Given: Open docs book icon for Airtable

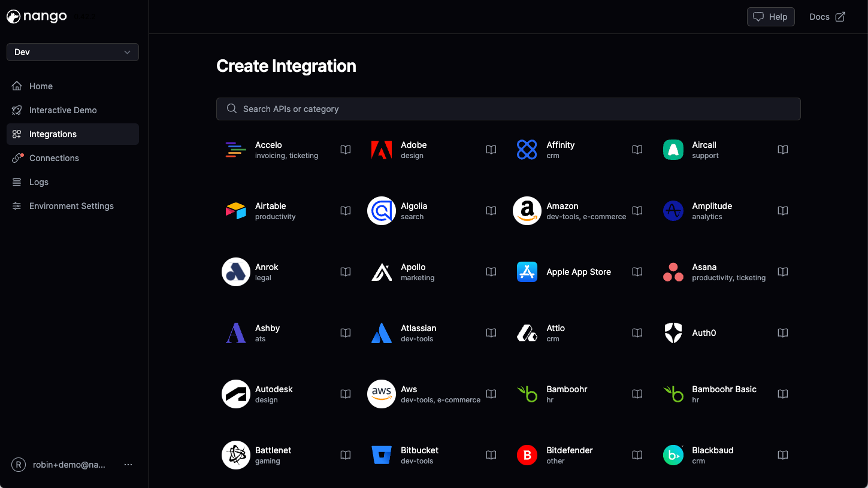Looking at the screenshot, I should point(346,211).
